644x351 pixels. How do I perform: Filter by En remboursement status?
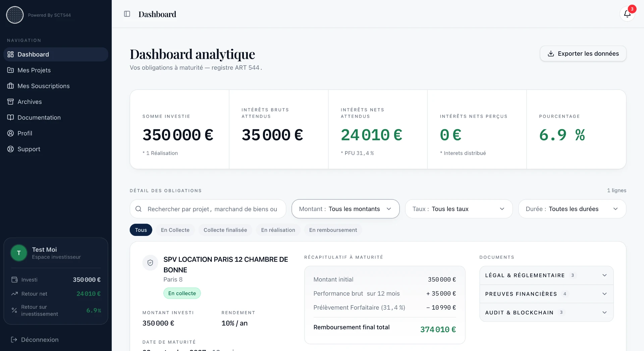[333, 230]
